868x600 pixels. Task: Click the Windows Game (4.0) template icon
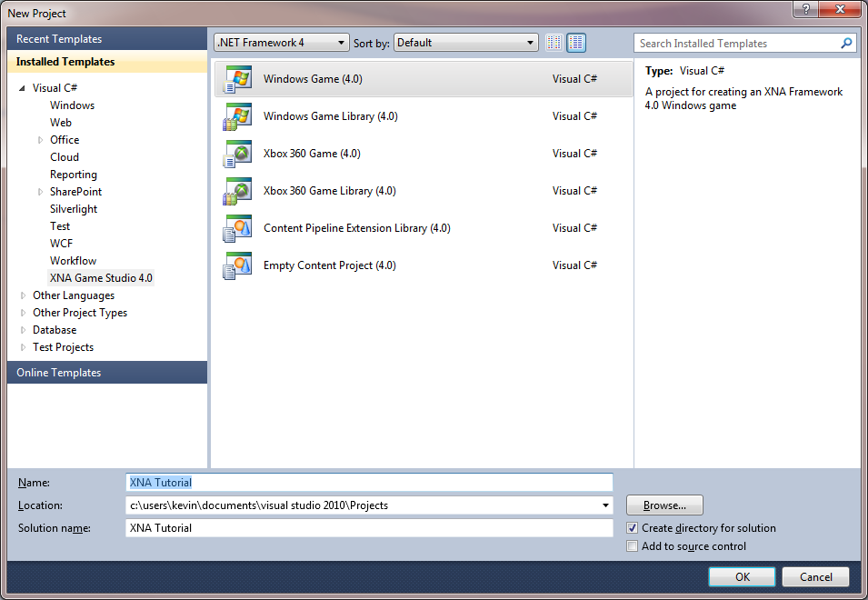tap(237, 79)
